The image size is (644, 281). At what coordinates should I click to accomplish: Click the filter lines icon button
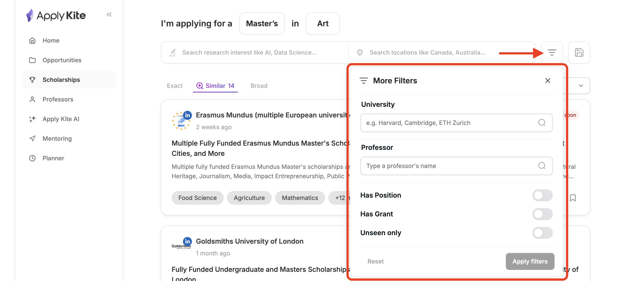tap(552, 52)
